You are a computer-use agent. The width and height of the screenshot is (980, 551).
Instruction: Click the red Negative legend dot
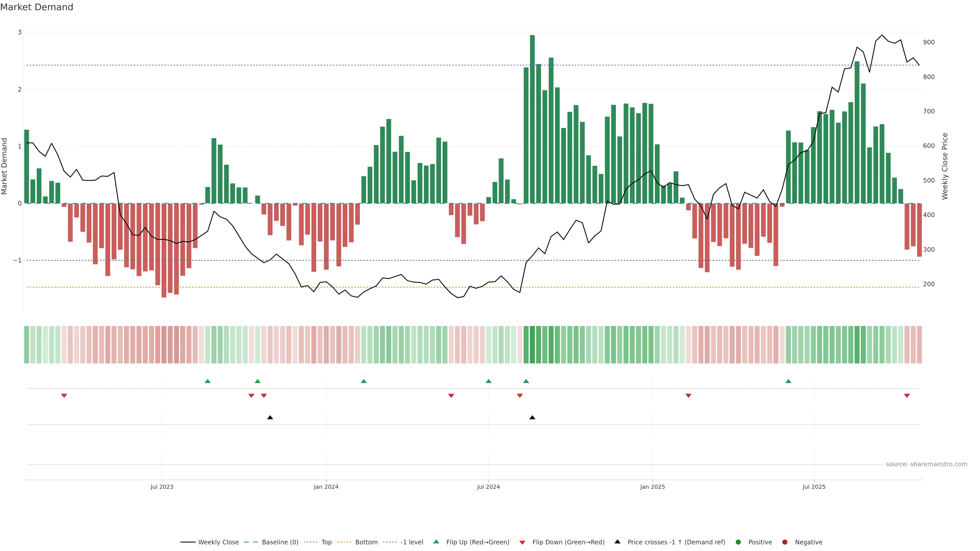tap(785, 542)
